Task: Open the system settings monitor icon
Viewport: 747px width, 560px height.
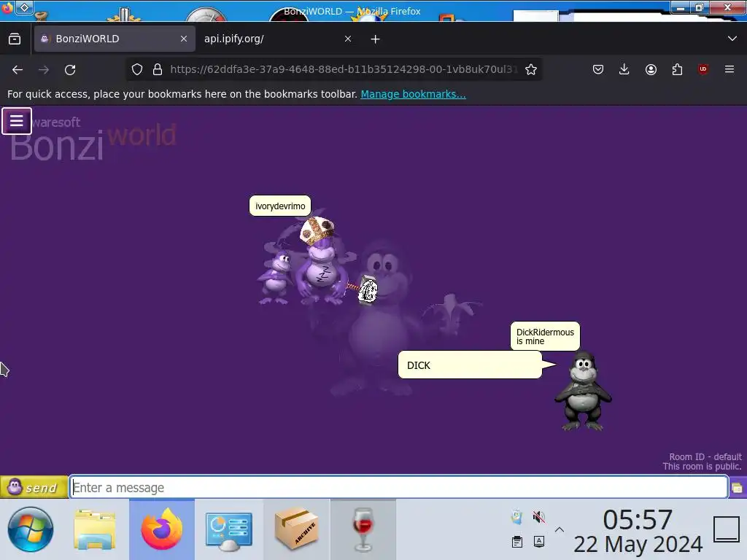Action: (x=228, y=530)
